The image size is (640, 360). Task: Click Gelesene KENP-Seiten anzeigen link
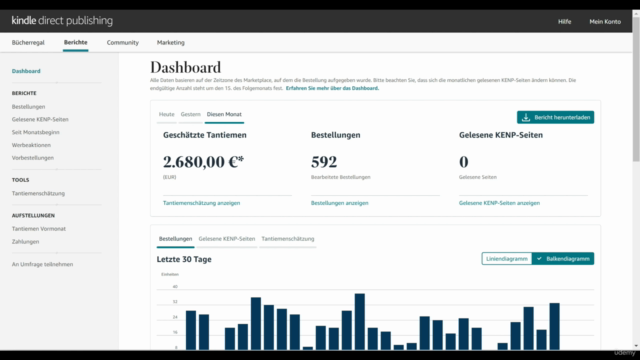[x=499, y=203]
